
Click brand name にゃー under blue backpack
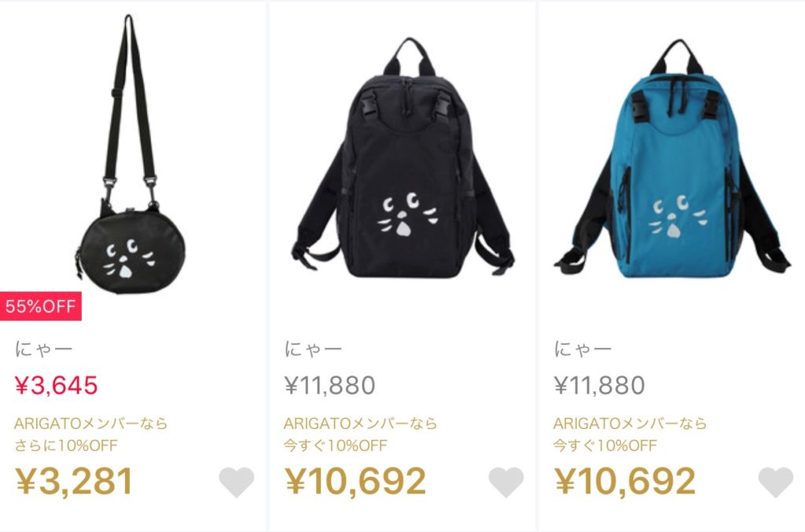tap(583, 350)
